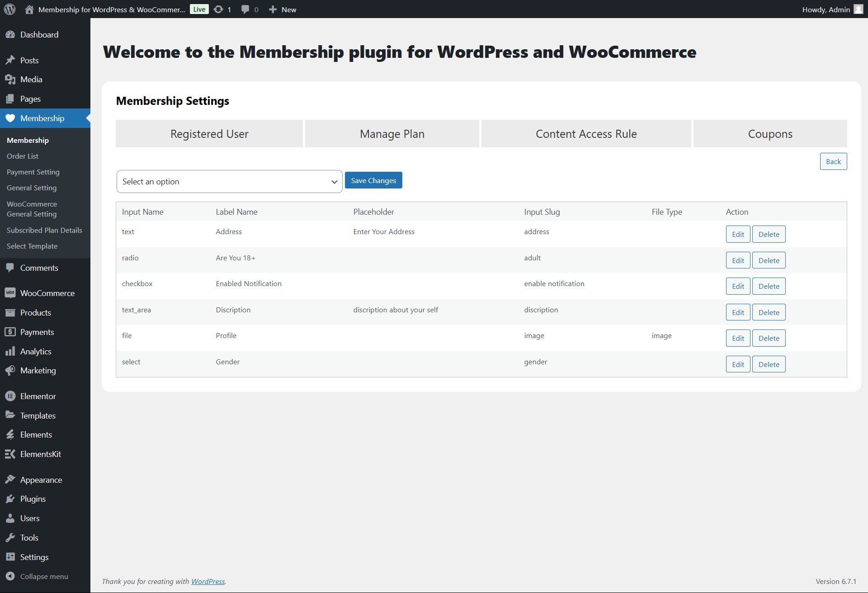Switch to the Content Access Rule tab
Viewport: 868px width, 593px height.
click(x=586, y=134)
